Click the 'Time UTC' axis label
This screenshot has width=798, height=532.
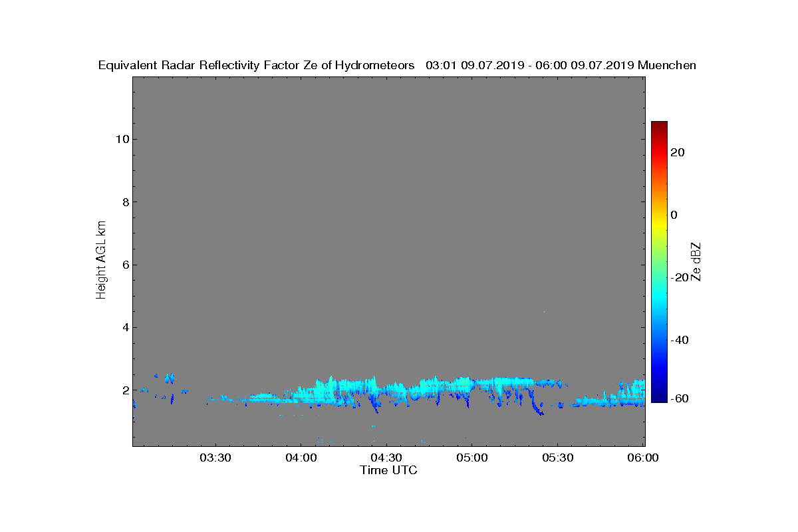[389, 470]
